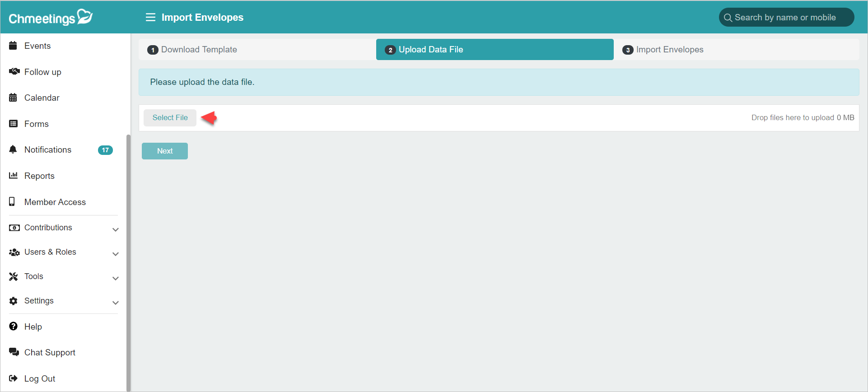Click the 'Please upload the data file.' message
Image resolution: width=868 pixels, height=392 pixels.
tap(202, 82)
